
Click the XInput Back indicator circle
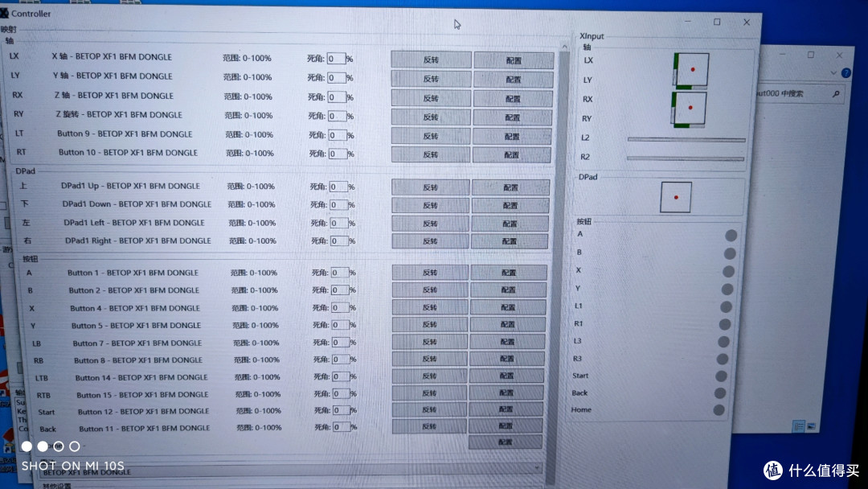pyautogui.click(x=719, y=393)
